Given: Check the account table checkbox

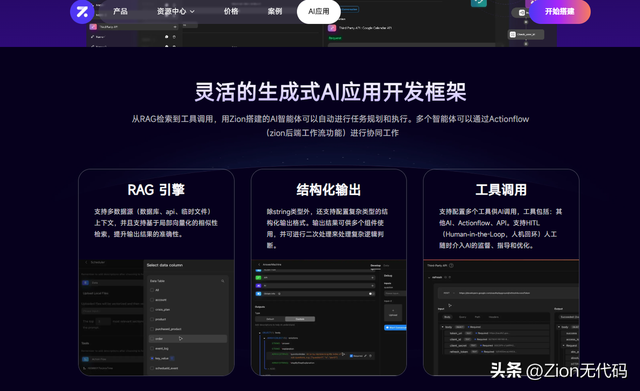Looking at the screenshot, I should (x=152, y=300).
